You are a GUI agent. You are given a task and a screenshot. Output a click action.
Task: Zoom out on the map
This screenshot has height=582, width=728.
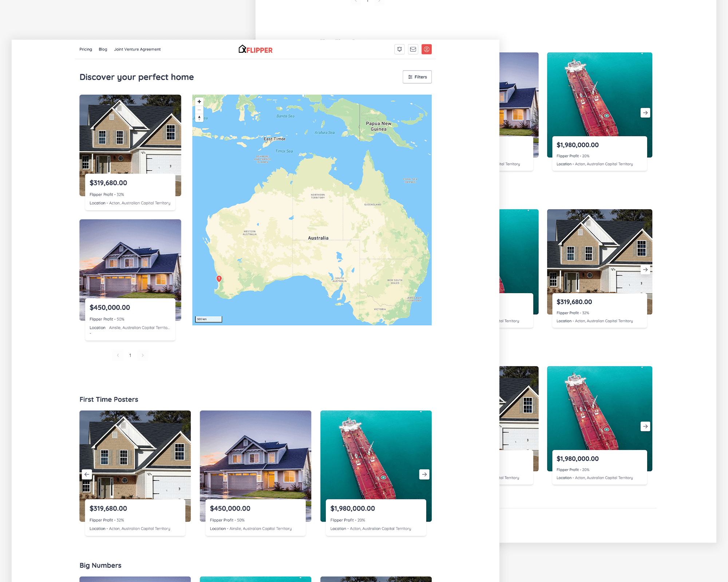pos(199,109)
